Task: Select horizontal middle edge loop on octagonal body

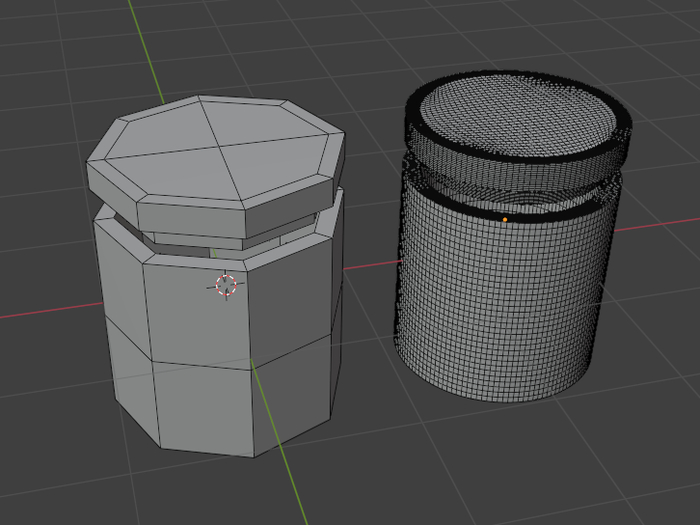Action: pos(200,360)
